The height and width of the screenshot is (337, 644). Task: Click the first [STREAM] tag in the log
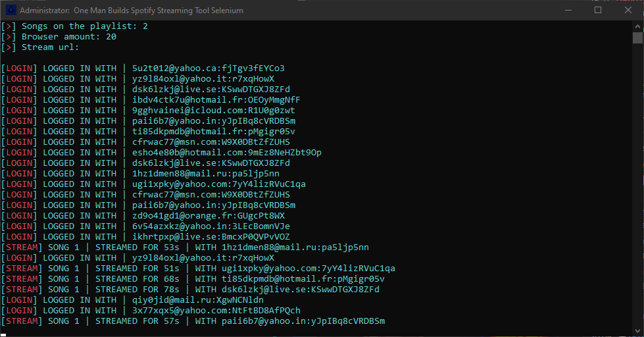(21, 247)
